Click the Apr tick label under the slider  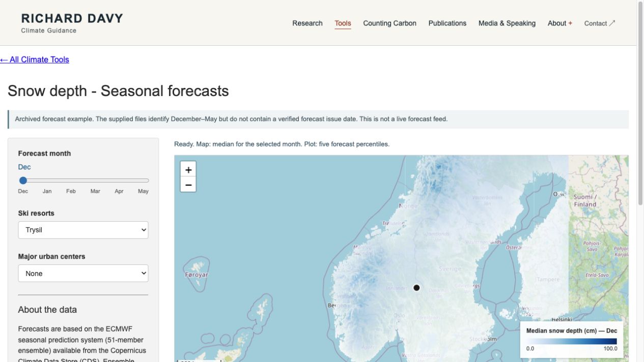119,191
